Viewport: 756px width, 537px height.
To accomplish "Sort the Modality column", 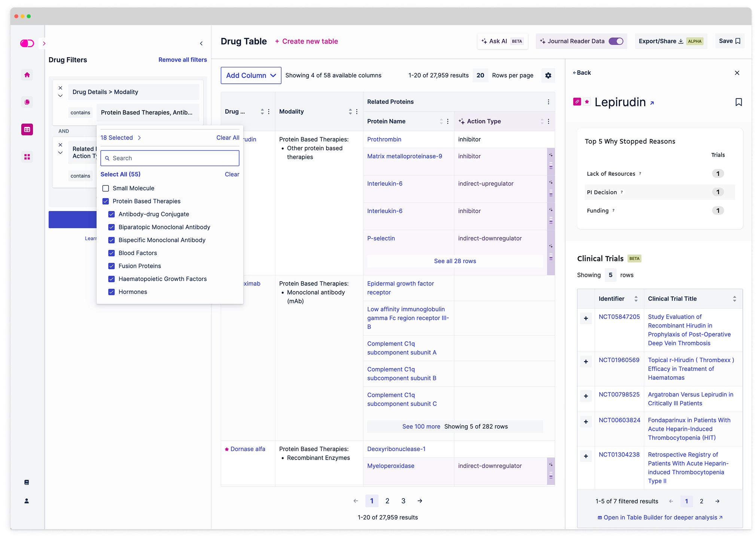I will 350,112.
